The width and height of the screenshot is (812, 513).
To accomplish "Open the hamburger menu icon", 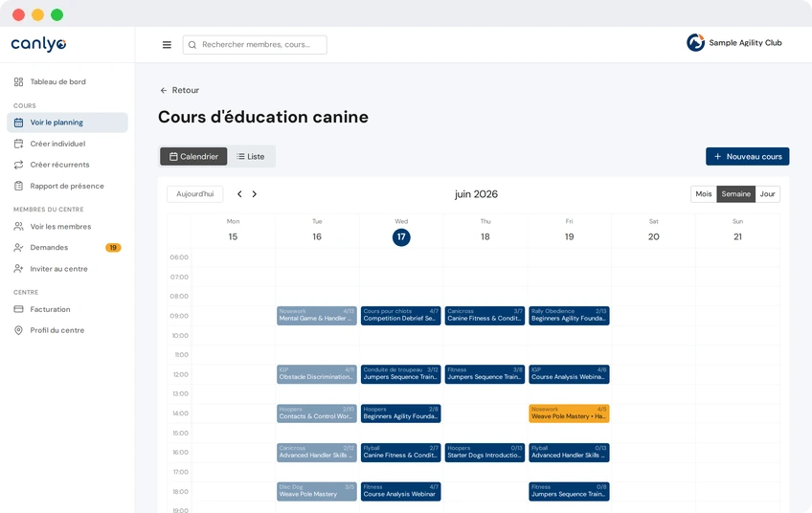I will click(167, 45).
